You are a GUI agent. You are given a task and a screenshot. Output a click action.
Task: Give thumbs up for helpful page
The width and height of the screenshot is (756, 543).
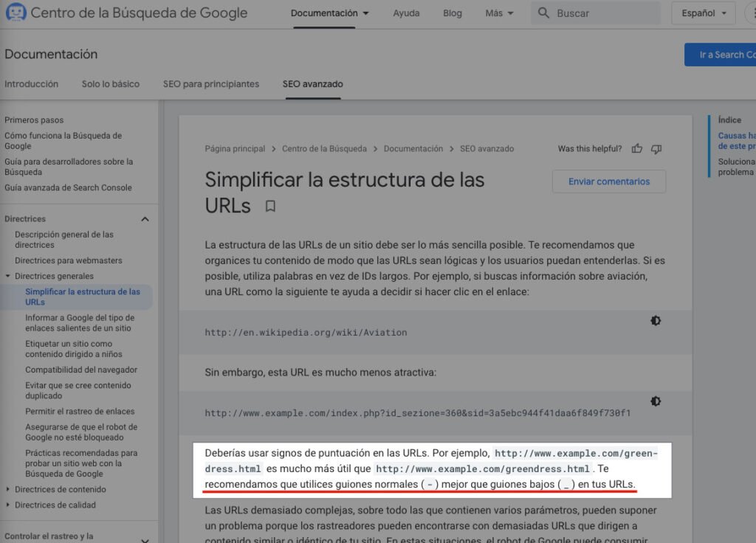(x=637, y=148)
